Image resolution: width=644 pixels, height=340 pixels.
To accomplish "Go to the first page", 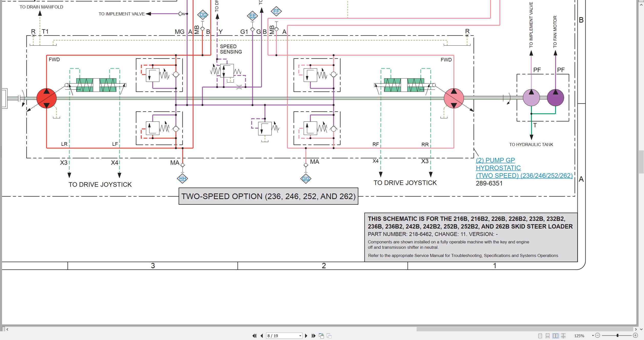I will click(254, 336).
